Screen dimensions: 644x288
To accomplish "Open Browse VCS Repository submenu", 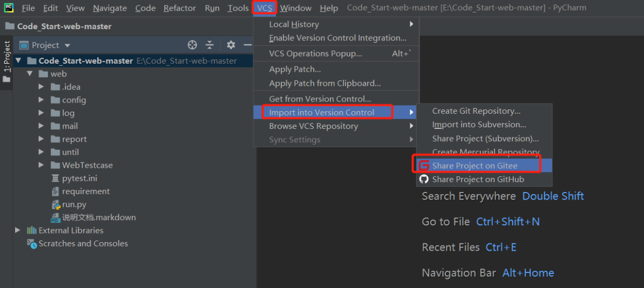I will coord(336,126).
